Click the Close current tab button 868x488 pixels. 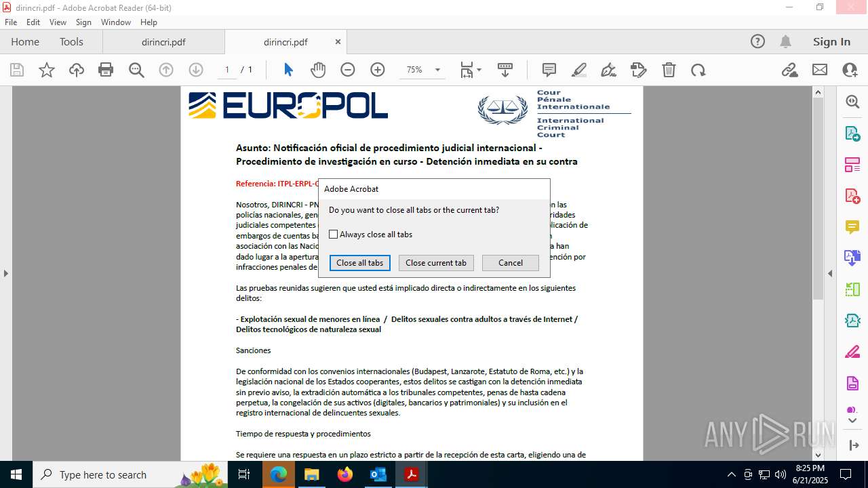[436, 263]
